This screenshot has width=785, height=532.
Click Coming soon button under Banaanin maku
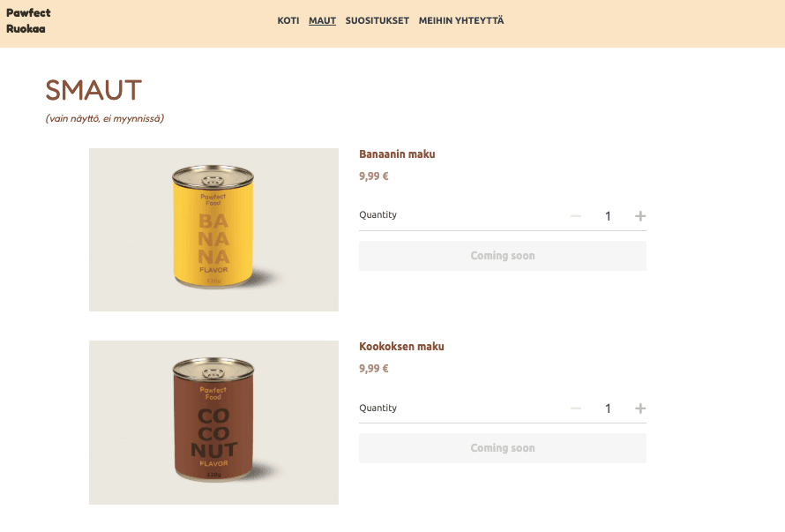[503, 256]
